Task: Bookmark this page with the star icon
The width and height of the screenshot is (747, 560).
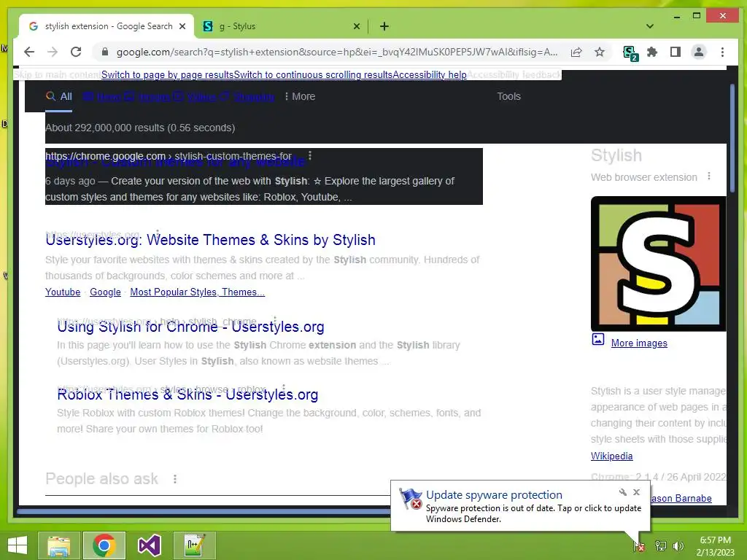Action: click(x=600, y=52)
